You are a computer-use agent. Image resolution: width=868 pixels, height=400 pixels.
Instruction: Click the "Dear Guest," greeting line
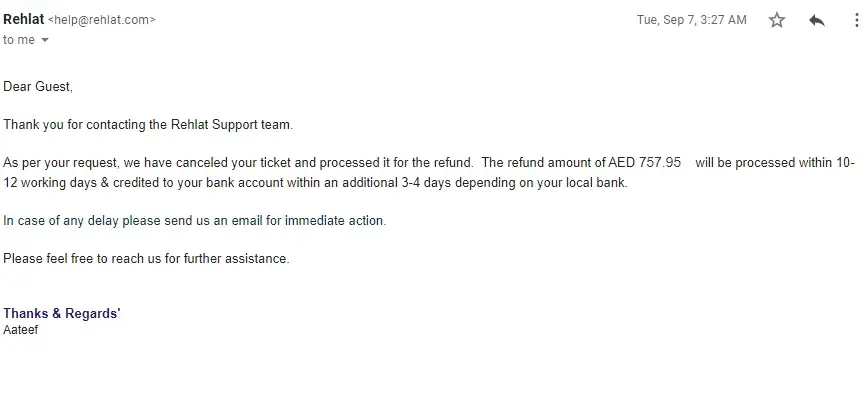38,87
